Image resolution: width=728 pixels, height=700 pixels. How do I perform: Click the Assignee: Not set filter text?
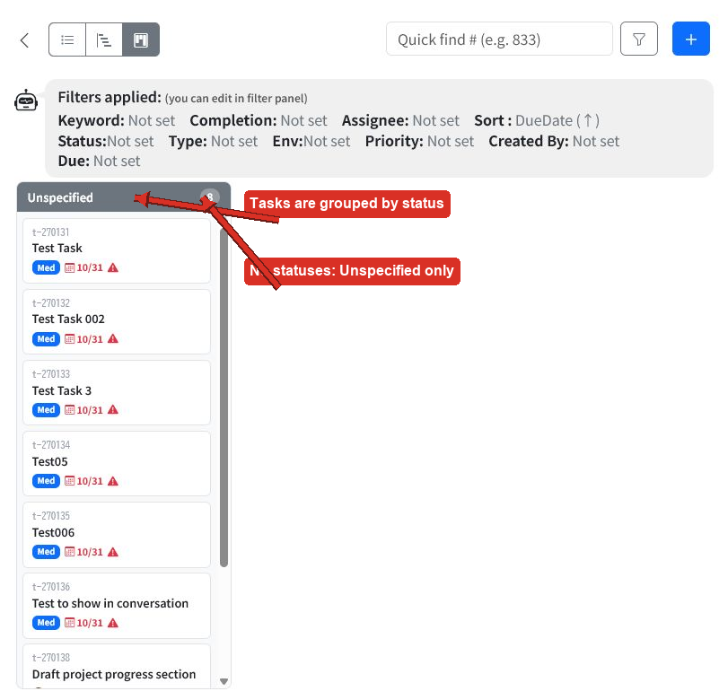coord(400,120)
